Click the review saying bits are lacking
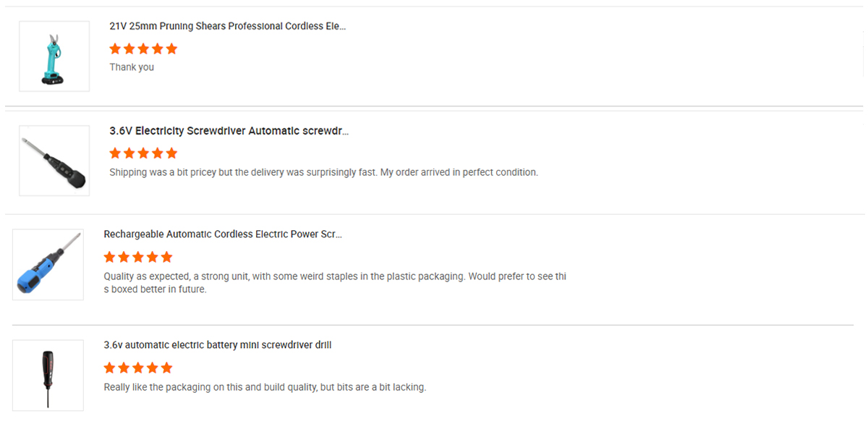The width and height of the screenshot is (868, 424). click(265, 387)
